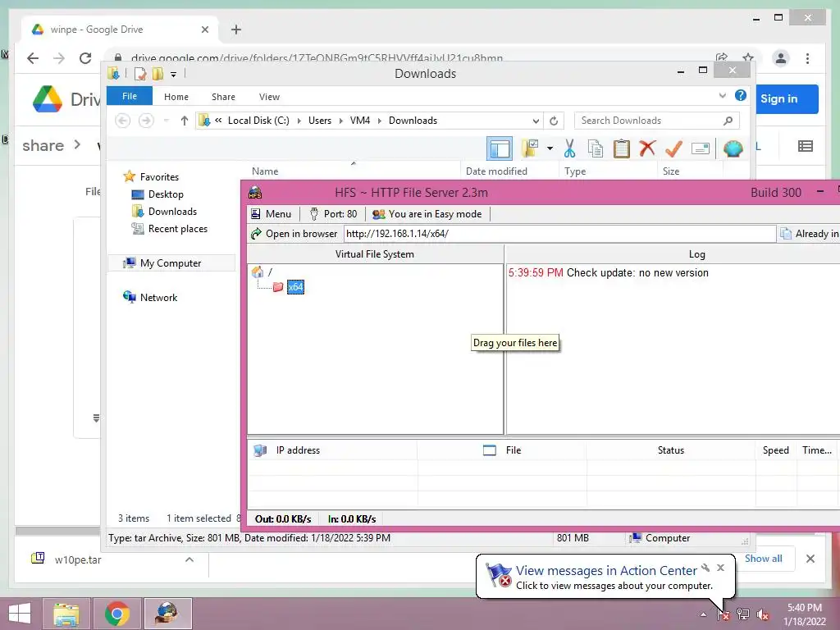The image size is (840, 630).
Task: Expand the address bar history dropdown
Action: (536, 121)
